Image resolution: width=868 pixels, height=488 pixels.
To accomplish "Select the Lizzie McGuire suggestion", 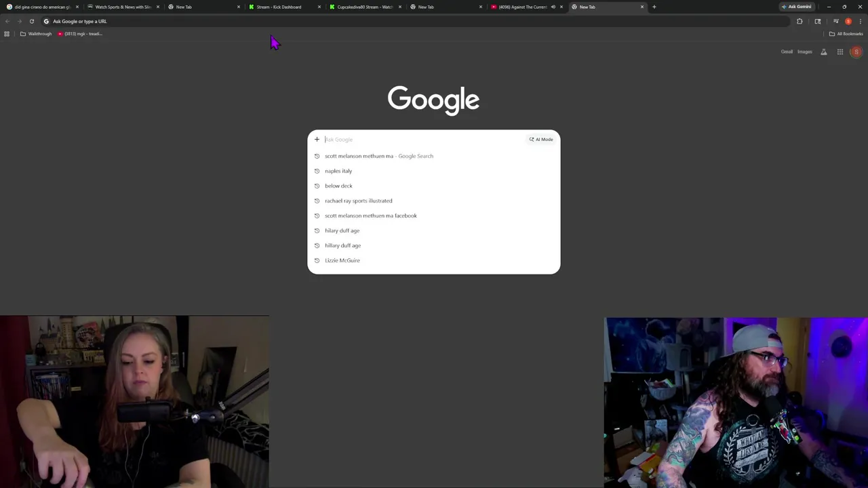I will (x=434, y=260).
